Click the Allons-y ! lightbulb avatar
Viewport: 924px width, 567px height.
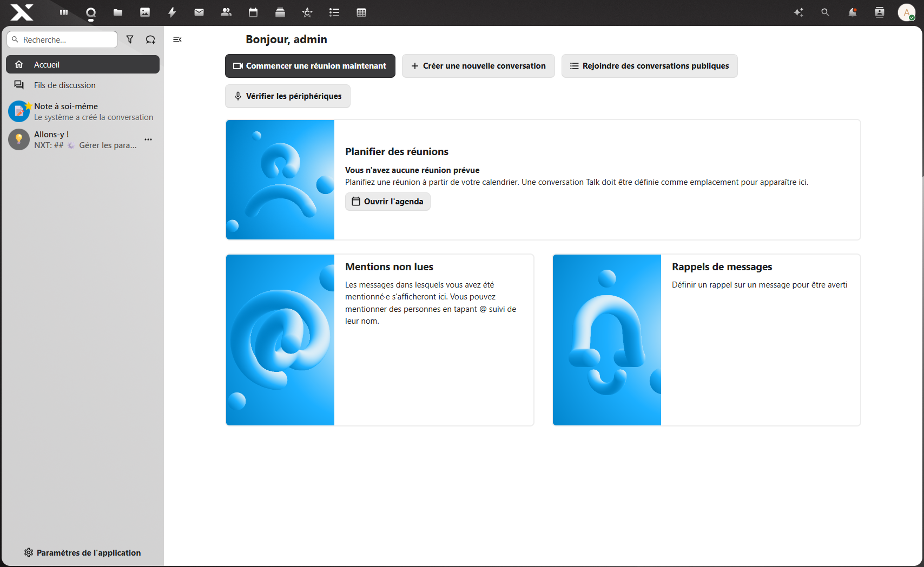[19, 139]
